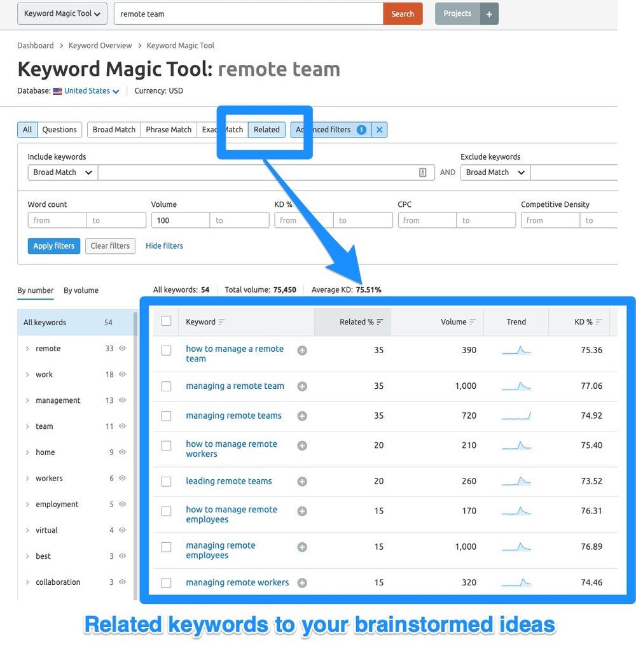The width and height of the screenshot is (636, 672).
Task: Switch to Broad Match tab
Action: point(114,130)
